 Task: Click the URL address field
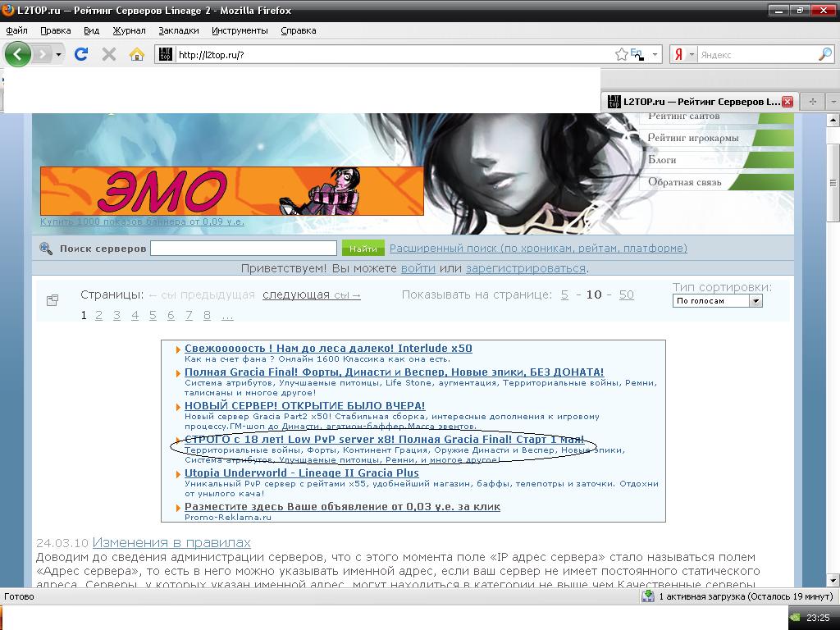point(394,55)
